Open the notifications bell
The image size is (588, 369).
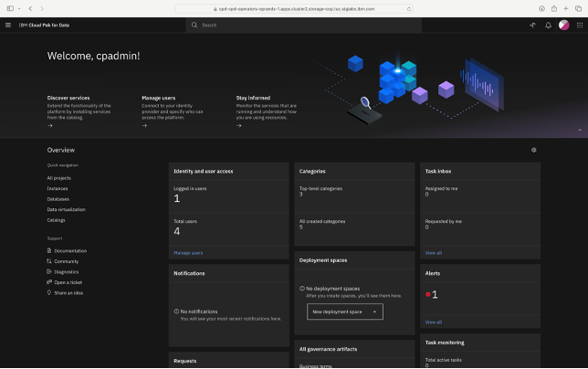tap(549, 25)
